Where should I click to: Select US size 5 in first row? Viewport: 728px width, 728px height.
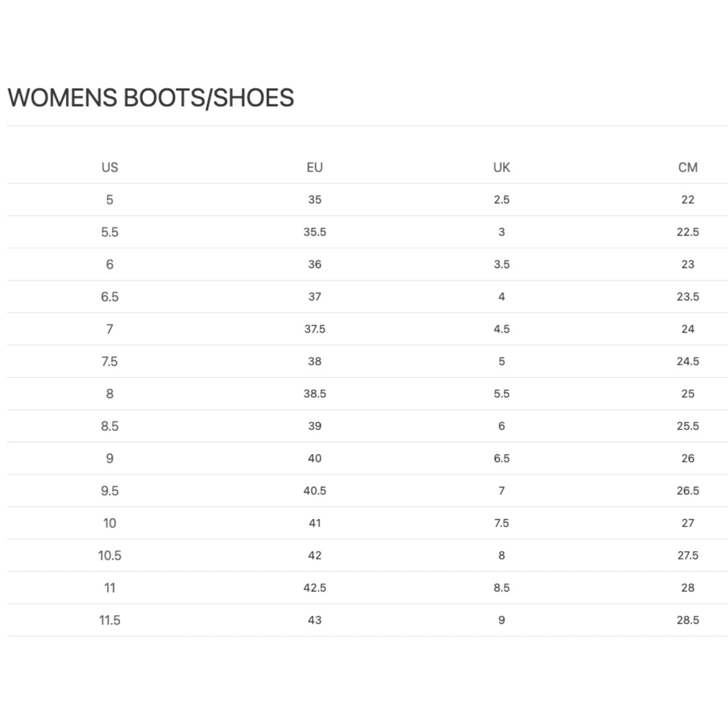pos(110,200)
